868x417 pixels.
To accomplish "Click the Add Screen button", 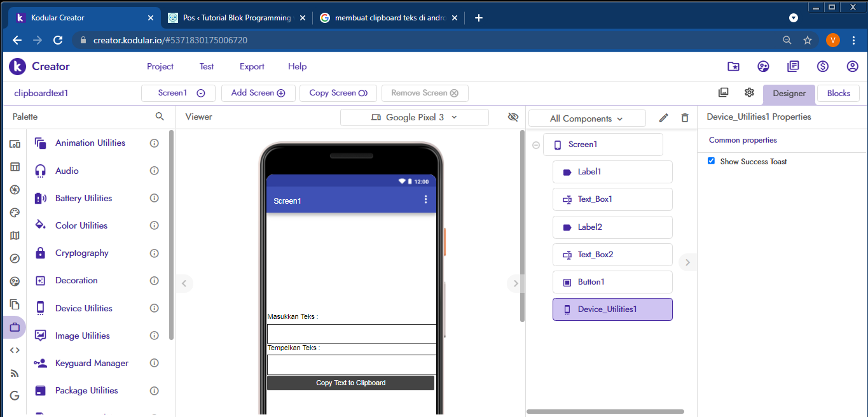I will [x=258, y=93].
